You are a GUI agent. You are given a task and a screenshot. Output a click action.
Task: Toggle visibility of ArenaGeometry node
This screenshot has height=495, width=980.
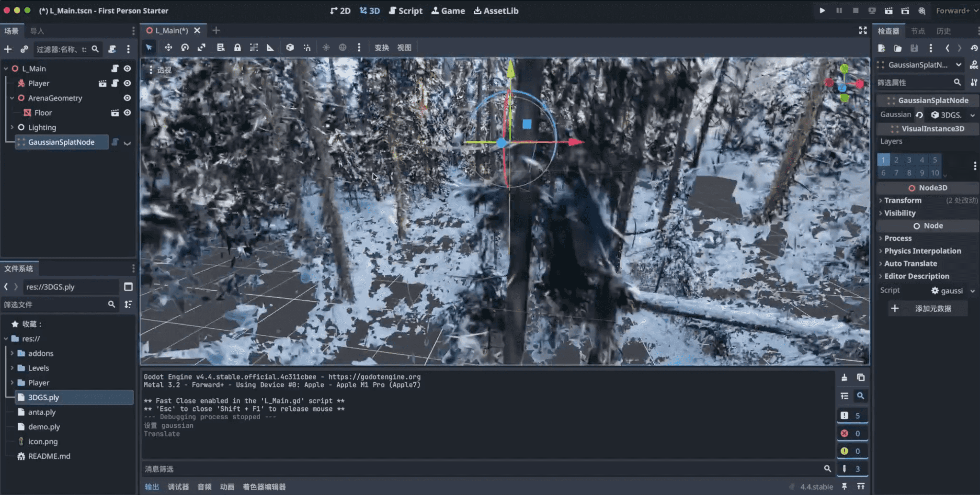(128, 98)
